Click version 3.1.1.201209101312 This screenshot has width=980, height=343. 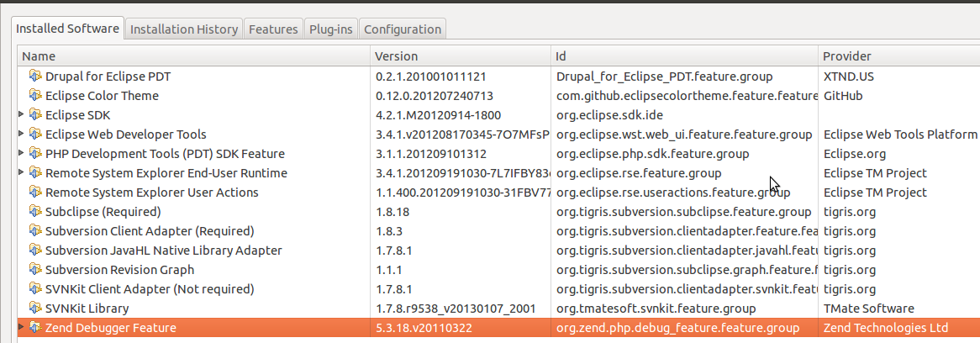coord(430,154)
